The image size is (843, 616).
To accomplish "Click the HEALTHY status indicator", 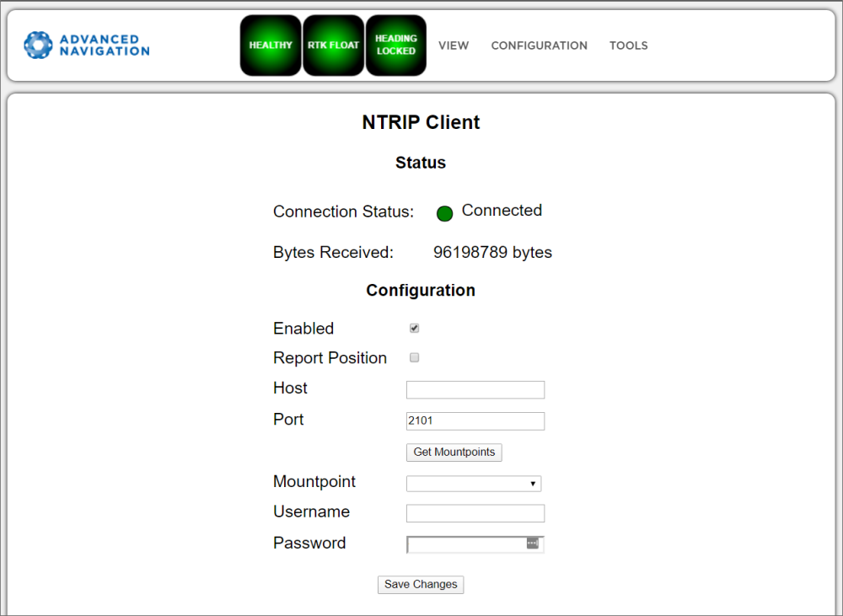I will [271, 46].
